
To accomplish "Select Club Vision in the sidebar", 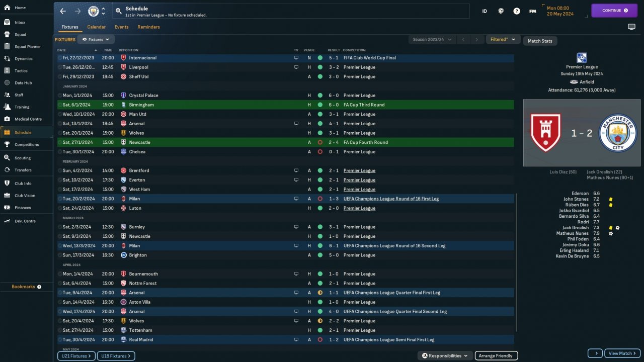I will coord(26,196).
